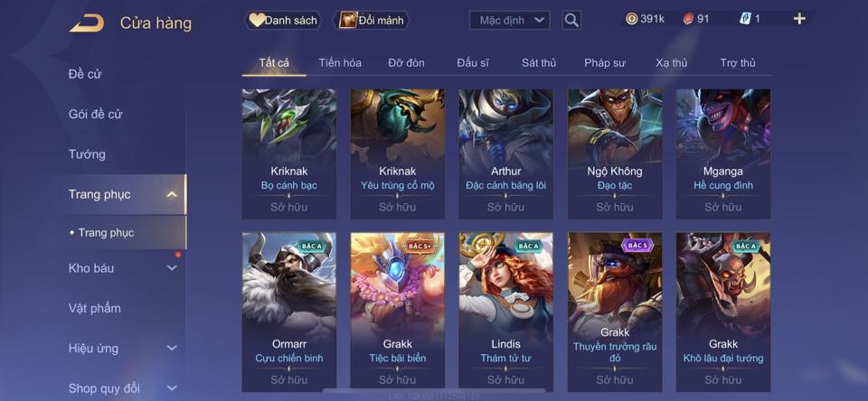This screenshot has height=401, width=868.
Task: Open the Mặc định sort dropdown
Action: [509, 21]
